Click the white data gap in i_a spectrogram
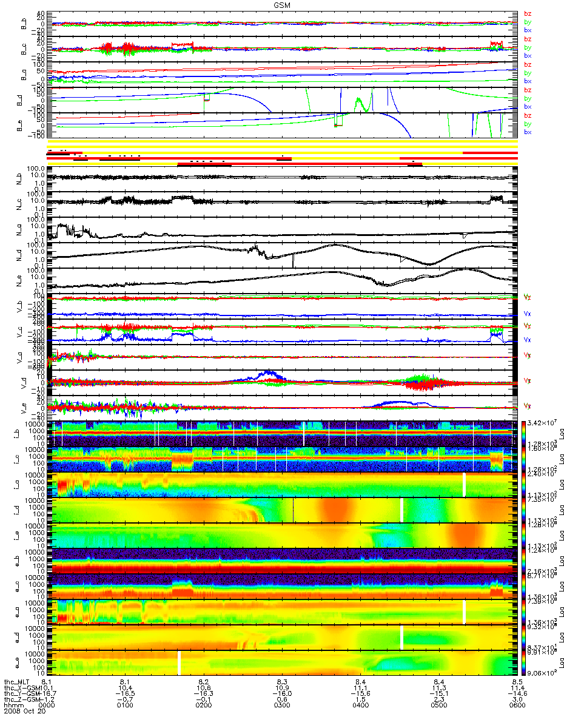The image size is (564, 728). (465, 485)
